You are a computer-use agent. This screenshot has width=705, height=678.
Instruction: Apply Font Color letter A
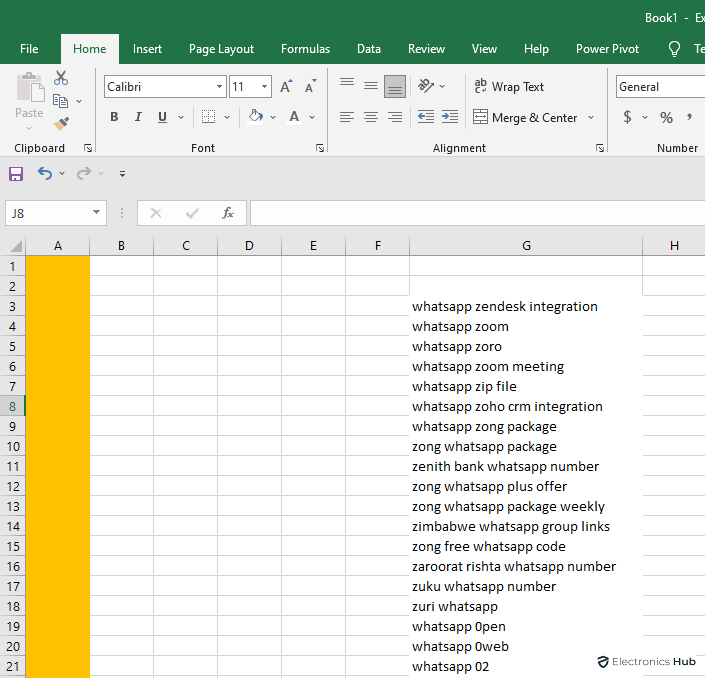click(294, 117)
